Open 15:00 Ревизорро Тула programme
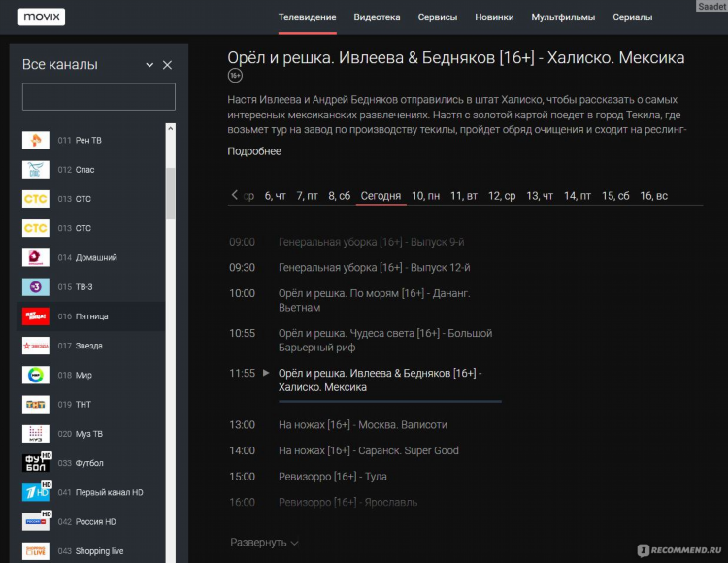The image size is (728, 563). coord(332,477)
